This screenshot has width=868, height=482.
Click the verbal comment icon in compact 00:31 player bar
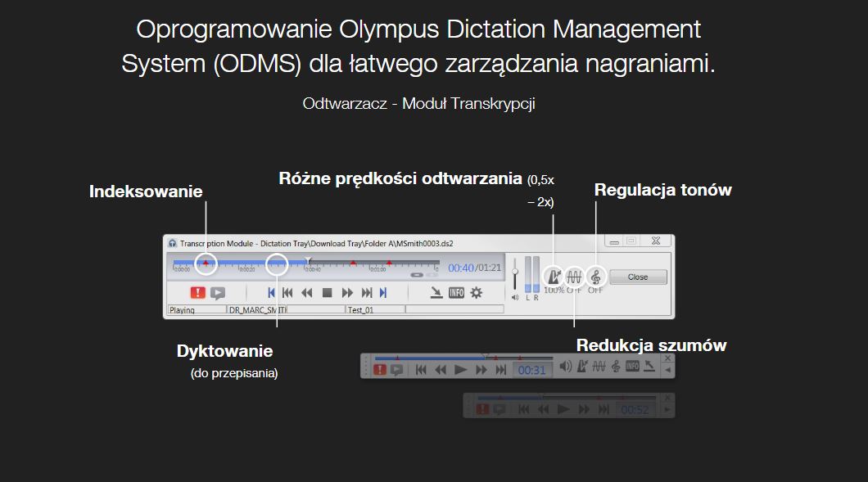396,370
